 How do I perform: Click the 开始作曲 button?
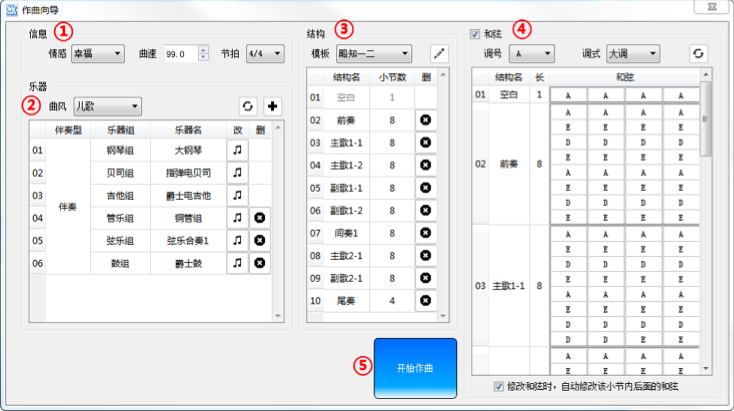[415, 368]
